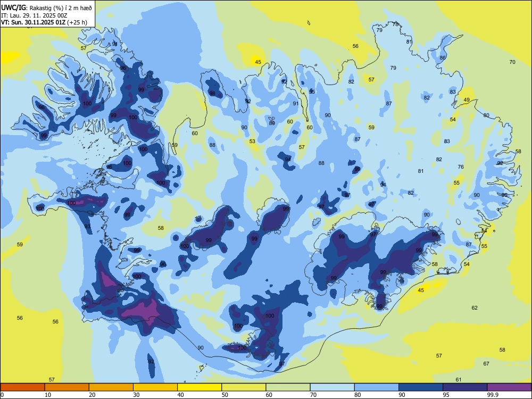Click the legend label '99.9'
Viewport: 532px width, 399px height.
492,395
